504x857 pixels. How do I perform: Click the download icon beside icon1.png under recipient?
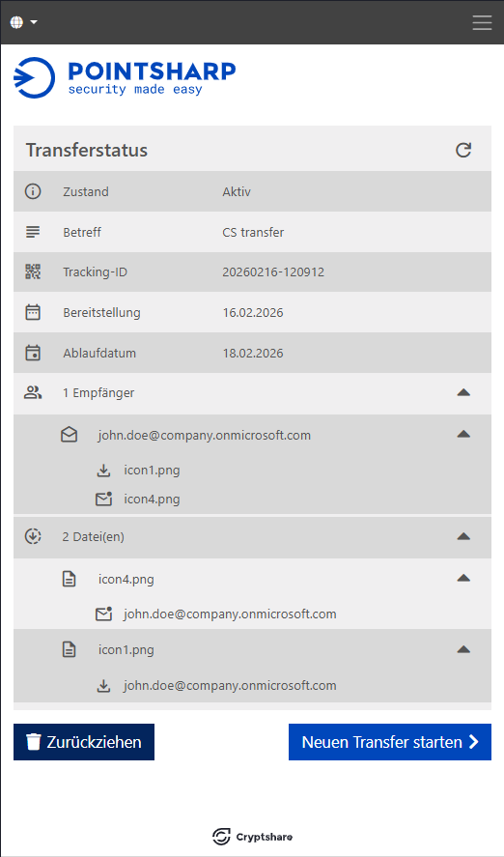click(103, 470)
